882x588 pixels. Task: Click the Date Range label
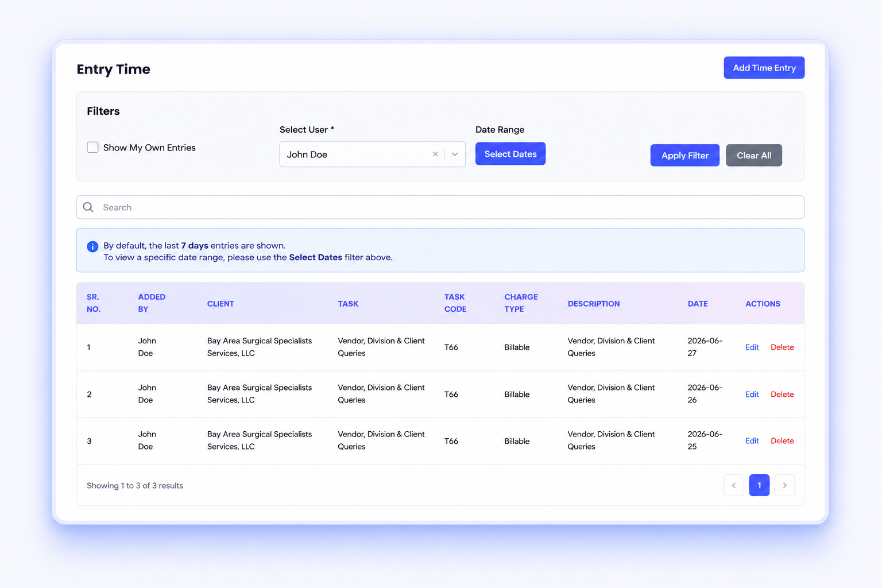tap(500, 130)
